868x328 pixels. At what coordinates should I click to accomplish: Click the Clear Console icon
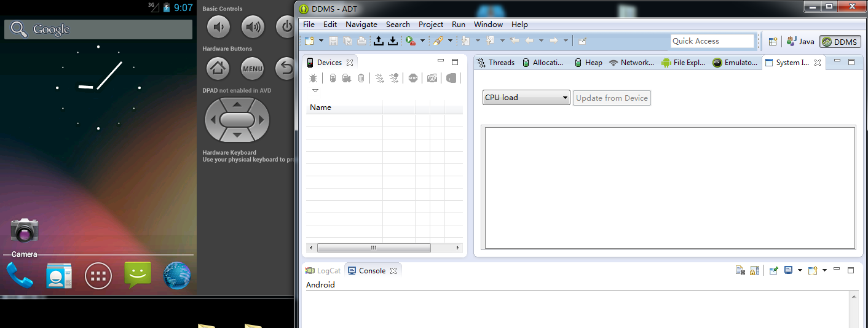click(741, 270)
